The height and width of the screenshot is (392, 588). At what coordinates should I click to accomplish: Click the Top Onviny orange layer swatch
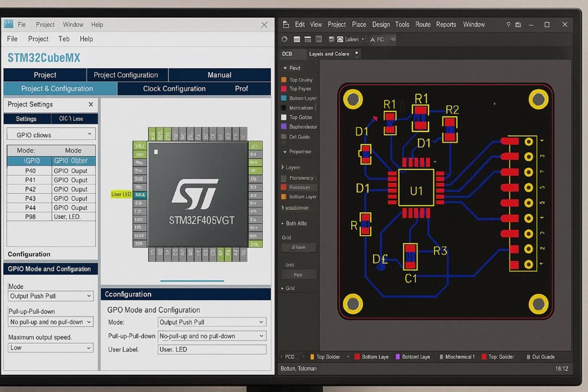(x=284, y=79)
